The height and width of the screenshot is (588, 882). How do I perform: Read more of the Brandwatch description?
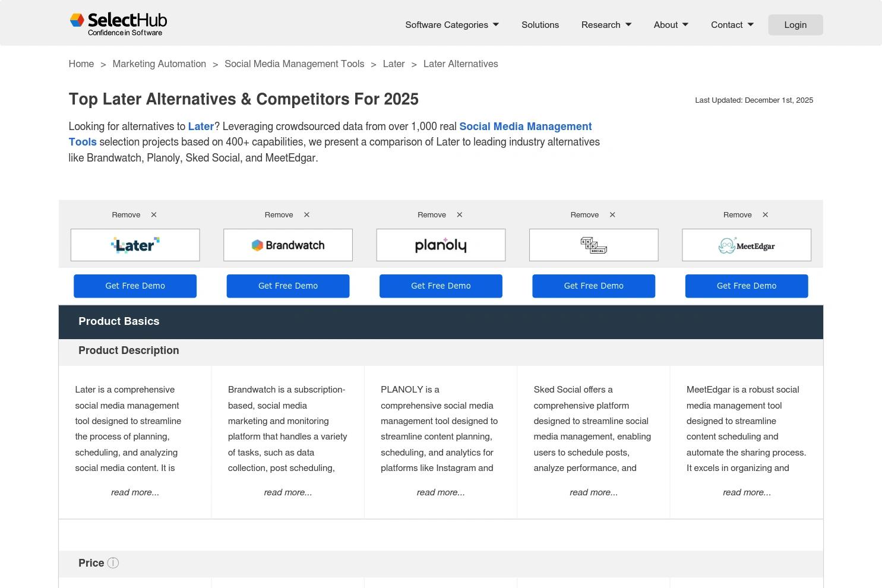288,492
